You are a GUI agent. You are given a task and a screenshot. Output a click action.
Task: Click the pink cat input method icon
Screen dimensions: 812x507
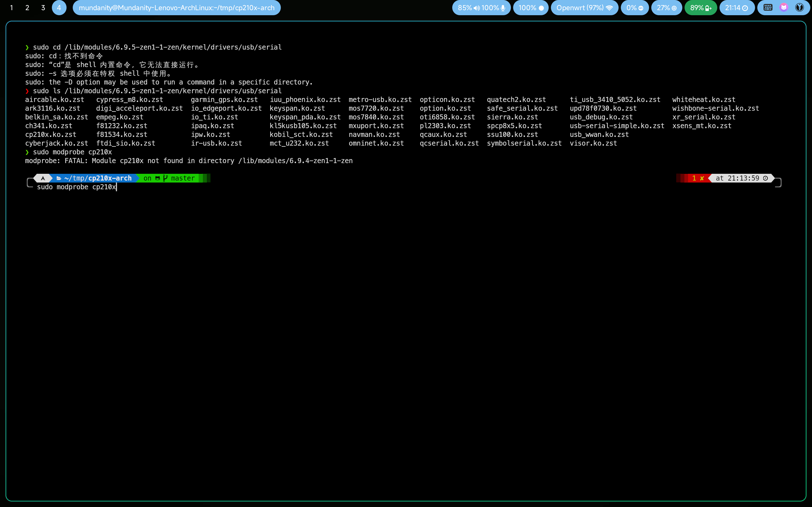784,7
